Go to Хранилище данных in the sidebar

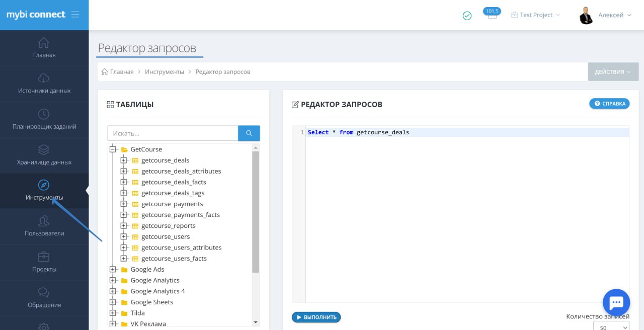44,155
